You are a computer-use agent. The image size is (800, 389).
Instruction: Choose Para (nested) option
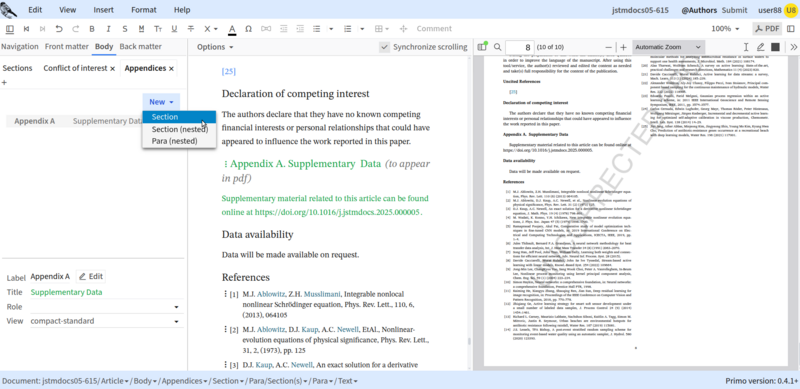coord(179,141)
